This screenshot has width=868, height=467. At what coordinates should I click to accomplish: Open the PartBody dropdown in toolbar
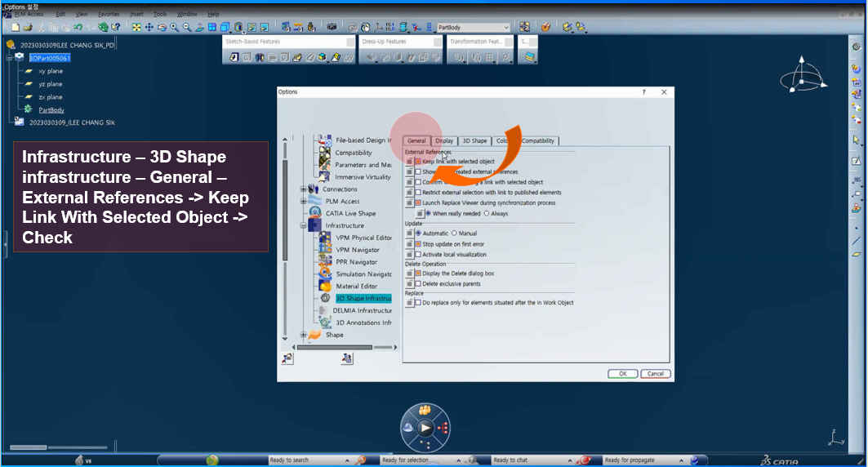click(x=506, y=27)
